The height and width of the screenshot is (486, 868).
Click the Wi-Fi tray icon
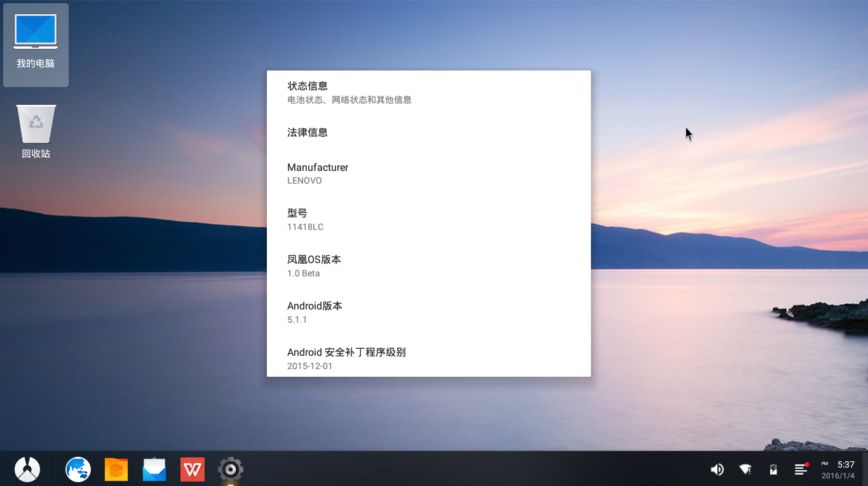click(745, 469)
